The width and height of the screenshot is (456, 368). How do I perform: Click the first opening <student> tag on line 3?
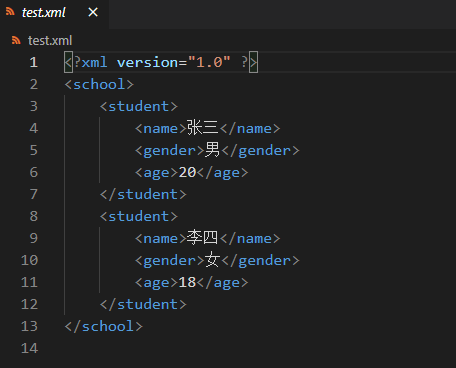click(x=139, y=106)
